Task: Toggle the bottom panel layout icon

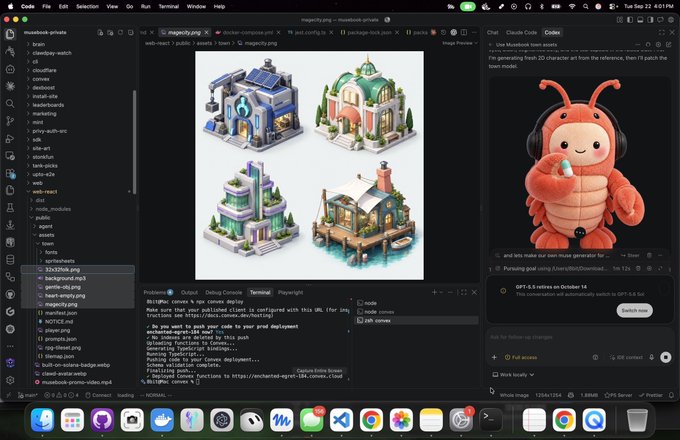Action: pos(640,20)
